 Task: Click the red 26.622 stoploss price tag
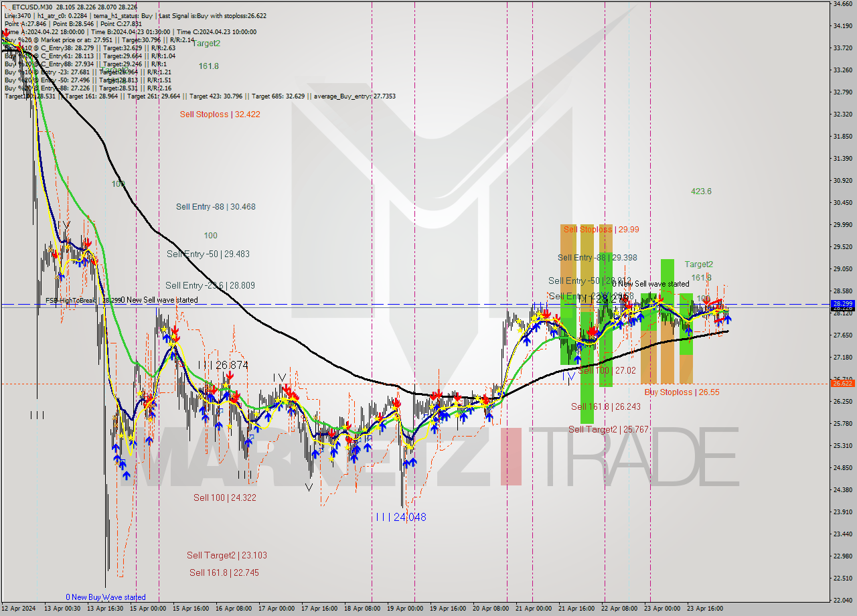[x=842, y=383]
